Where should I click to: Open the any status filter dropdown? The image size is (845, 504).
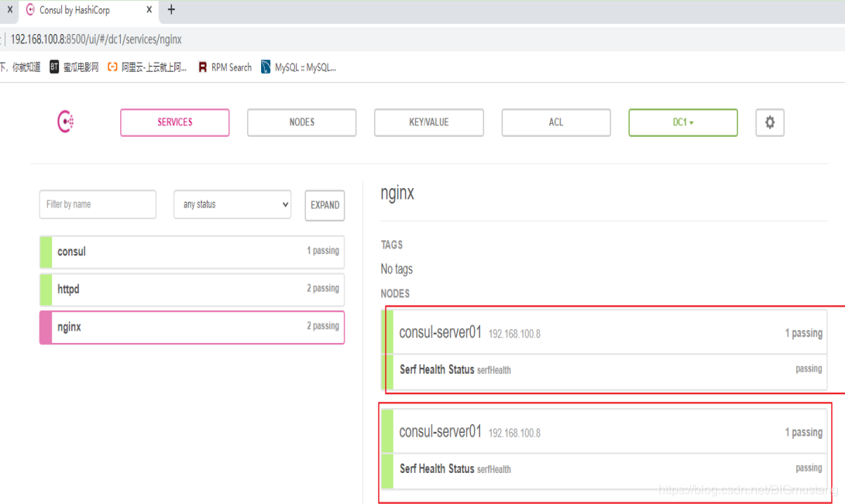click(x=232, y=204)
